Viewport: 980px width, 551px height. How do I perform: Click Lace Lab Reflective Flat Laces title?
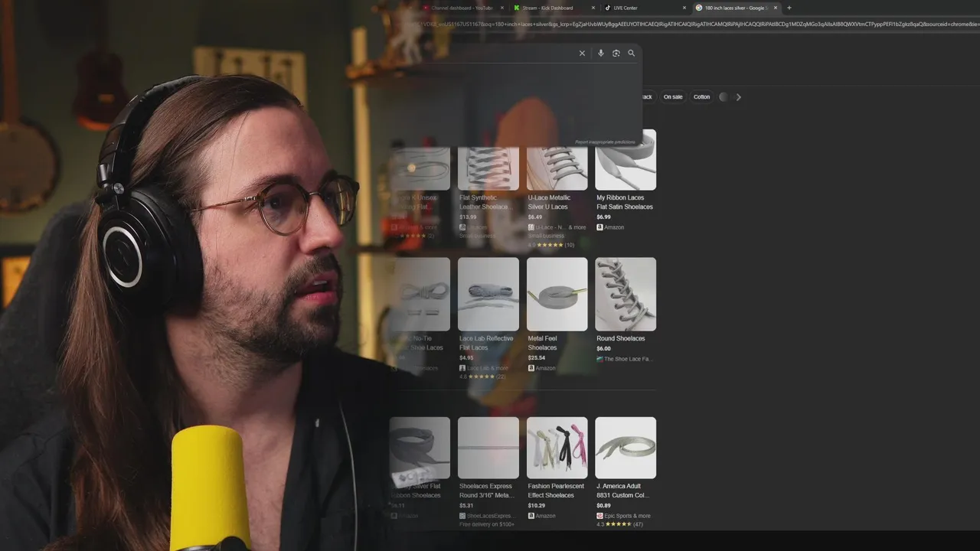[x=486, y=343]
